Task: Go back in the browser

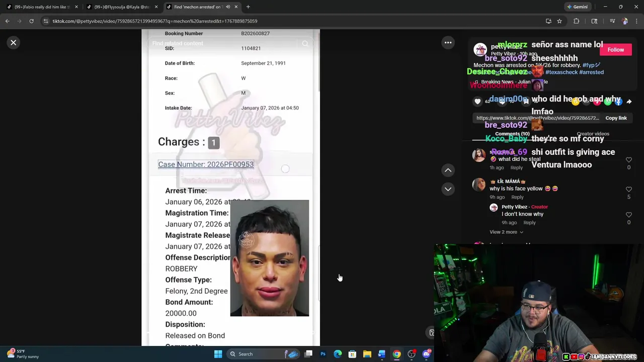Action: coord(8,21)
